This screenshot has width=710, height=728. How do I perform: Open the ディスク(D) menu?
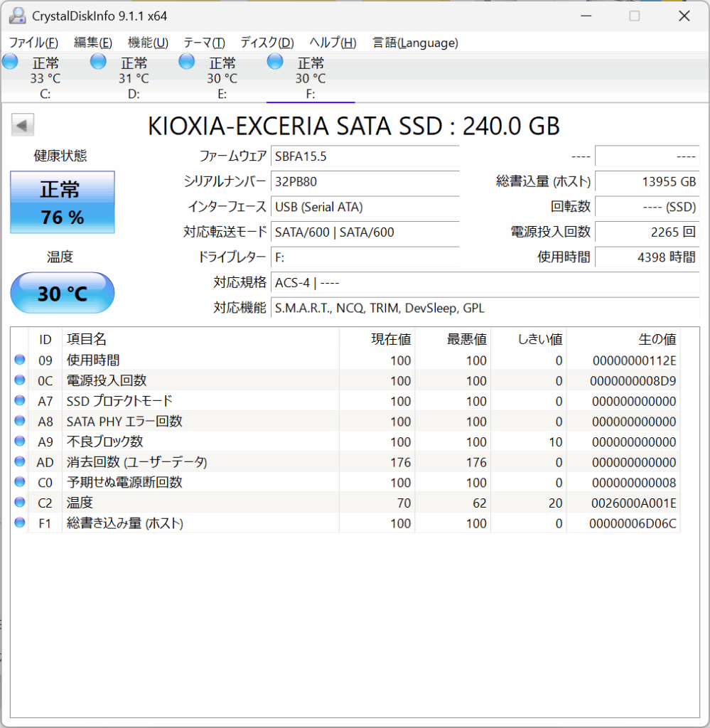point(267,43)
